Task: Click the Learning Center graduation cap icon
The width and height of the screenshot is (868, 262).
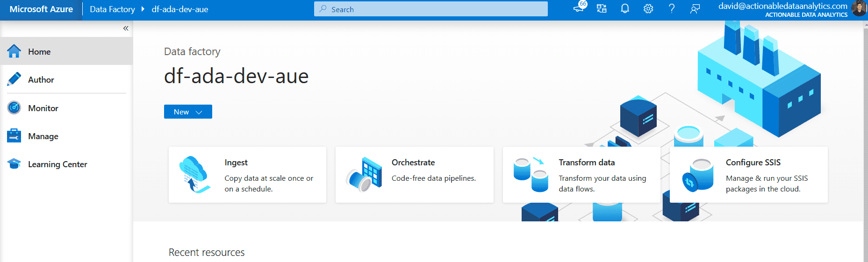Action: click(x=14, y=164)
